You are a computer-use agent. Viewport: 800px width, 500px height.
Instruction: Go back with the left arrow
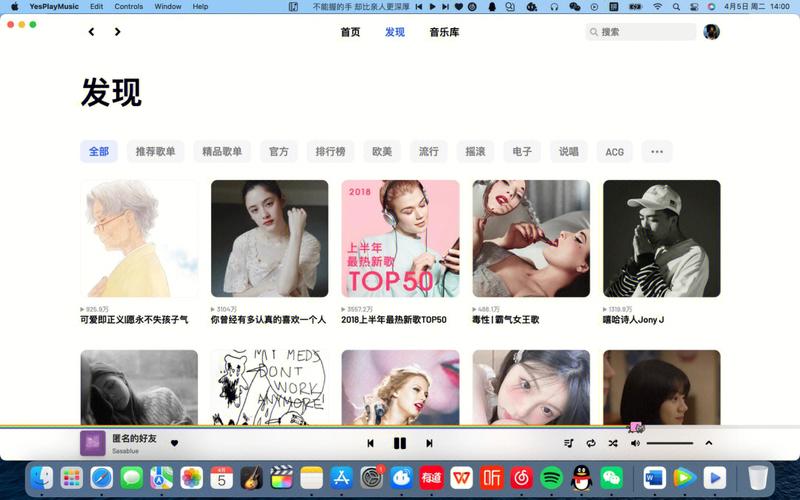pos(91,32)
